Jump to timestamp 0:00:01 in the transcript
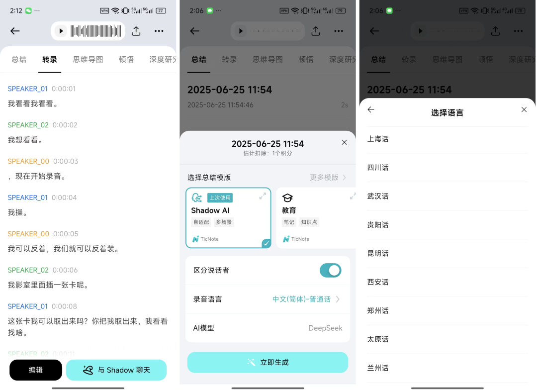 click(x=63, y=89)
